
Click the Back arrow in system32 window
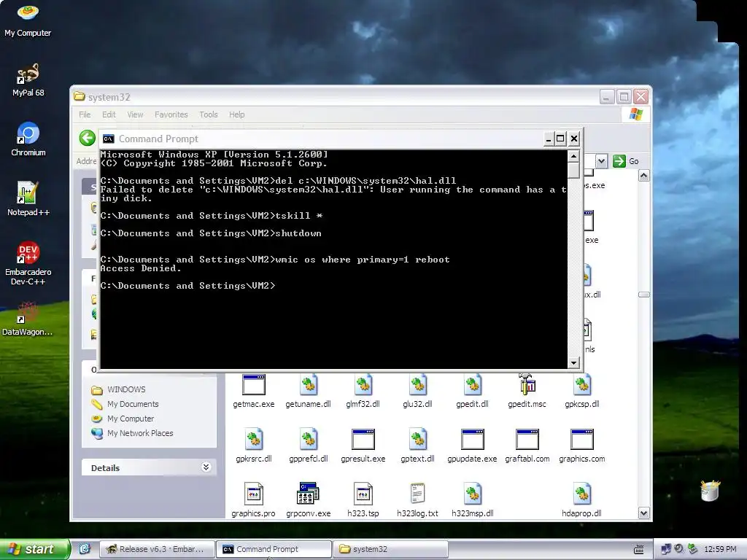[88, 138]
